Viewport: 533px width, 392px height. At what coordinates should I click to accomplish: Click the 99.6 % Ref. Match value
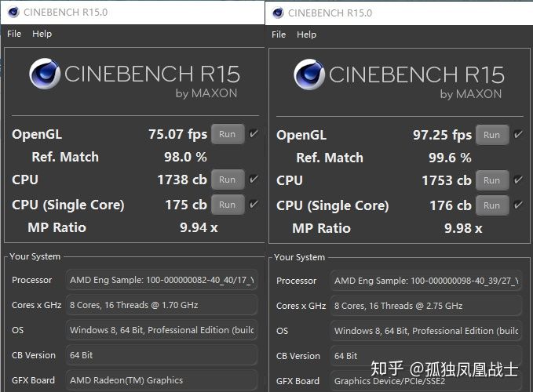click(450, 158)
